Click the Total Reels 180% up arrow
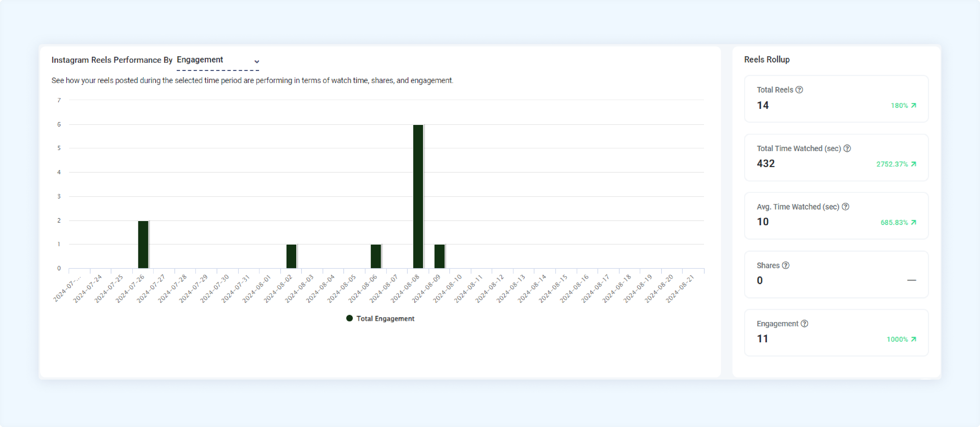 tap(914, 106)
